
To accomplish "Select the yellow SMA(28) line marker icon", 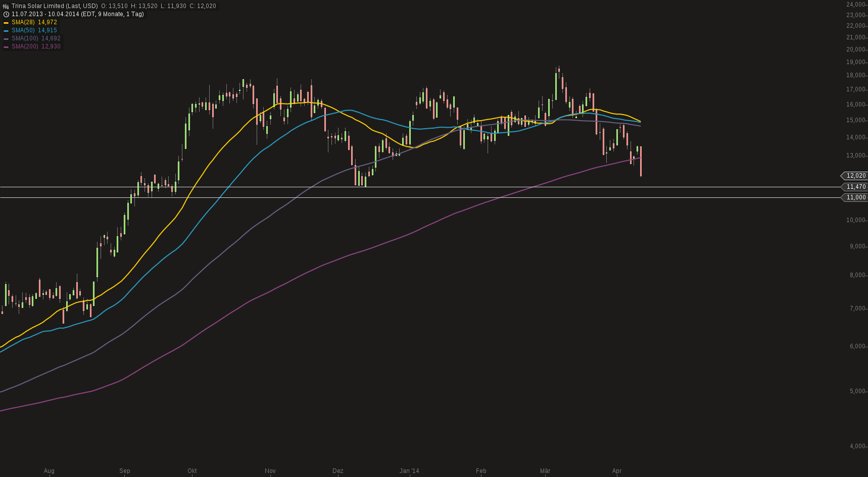I will point(7,22).
